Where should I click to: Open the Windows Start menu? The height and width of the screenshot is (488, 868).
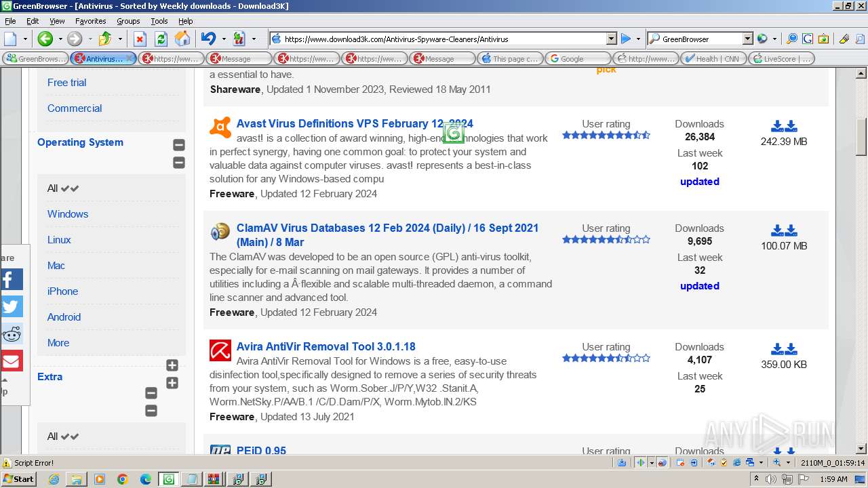click(18, 479)
